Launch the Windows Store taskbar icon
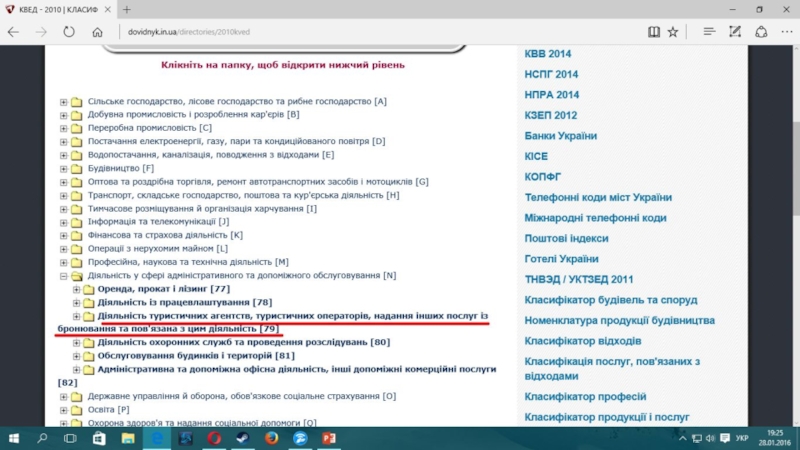800x450 pixels. (x=99, y=438)
